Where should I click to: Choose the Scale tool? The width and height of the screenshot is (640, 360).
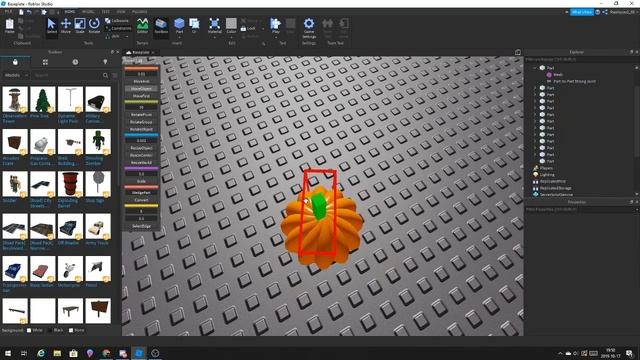point(80,26)
